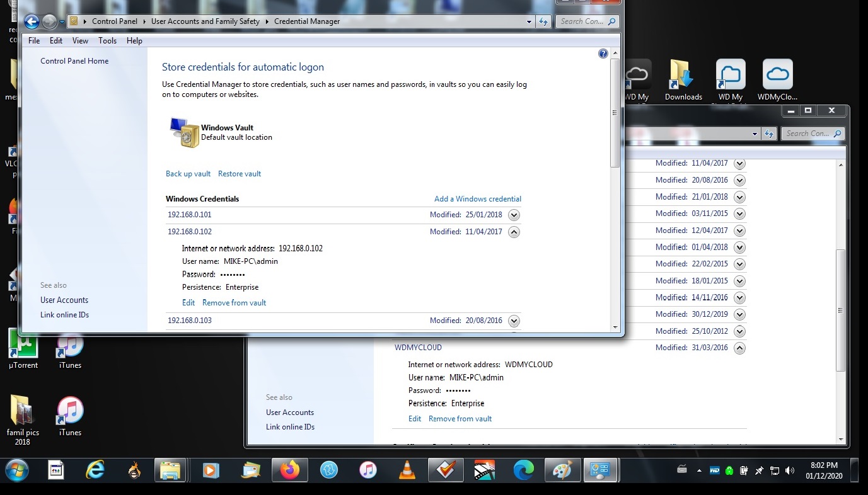
Task: Launch VLC media player from the taskbar
Action: tap(408, 470)
